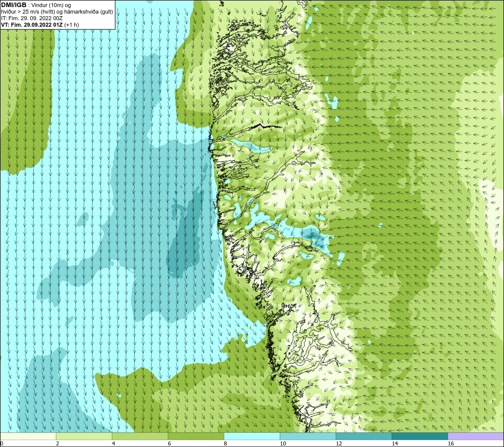
Task: Click the DMI/IGB title text
Action: (x=14, y=5)
